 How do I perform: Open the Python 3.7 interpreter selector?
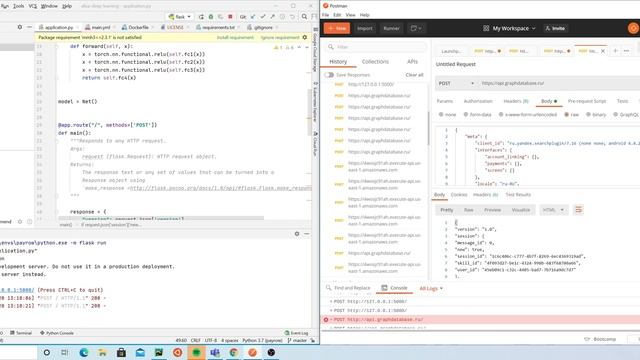(262, 340)
